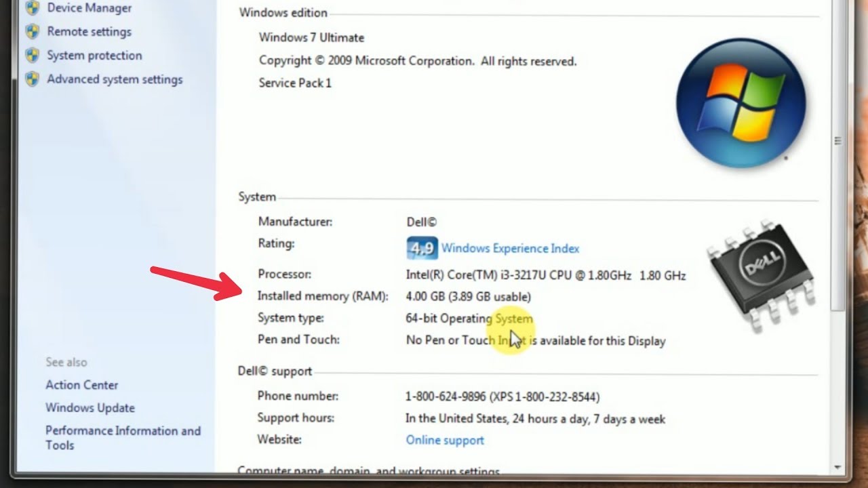The width and height of the screenshot is (868, 488).
Task: Click the Windows 7 logo graphic
Action: click(741, 102)
